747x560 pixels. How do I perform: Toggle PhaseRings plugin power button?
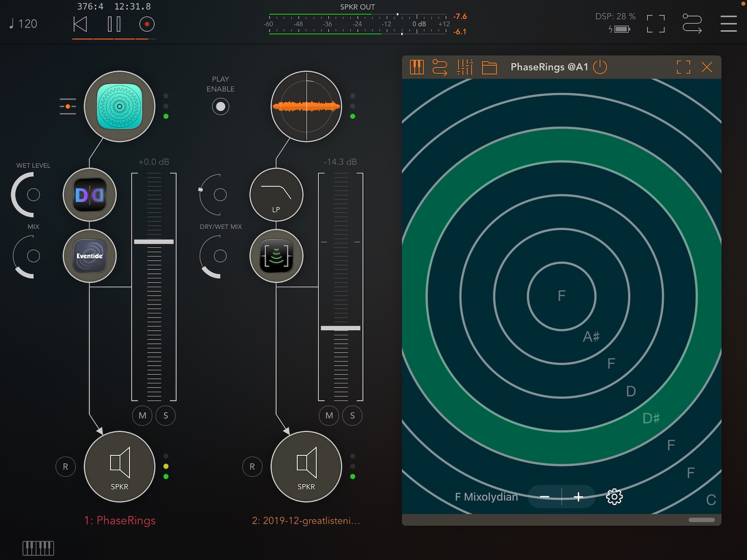point(600,67)
